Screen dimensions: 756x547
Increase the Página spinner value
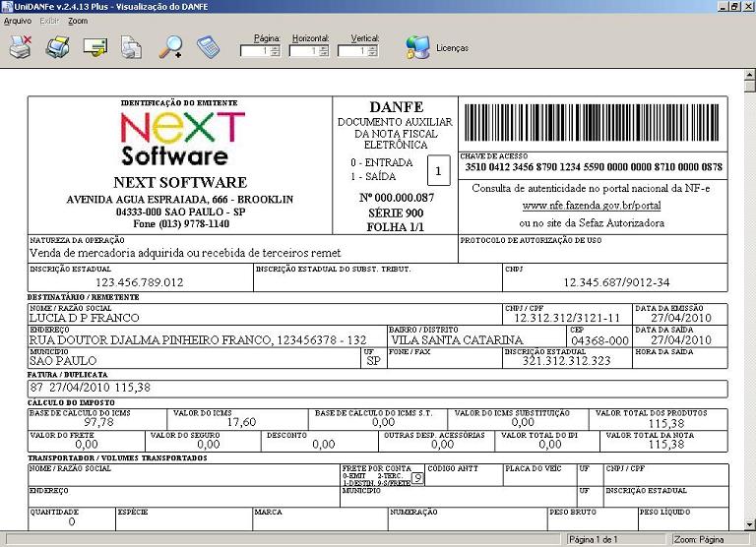point(275,47)
